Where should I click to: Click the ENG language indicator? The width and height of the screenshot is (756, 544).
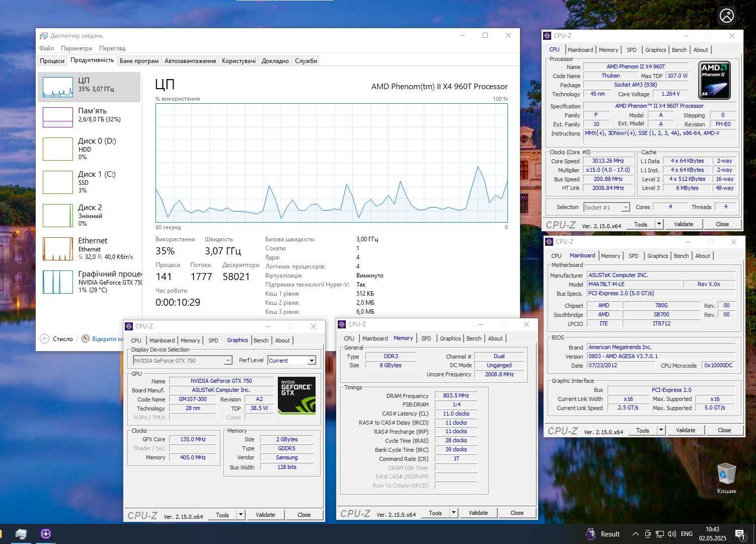(x=687, y=534)
